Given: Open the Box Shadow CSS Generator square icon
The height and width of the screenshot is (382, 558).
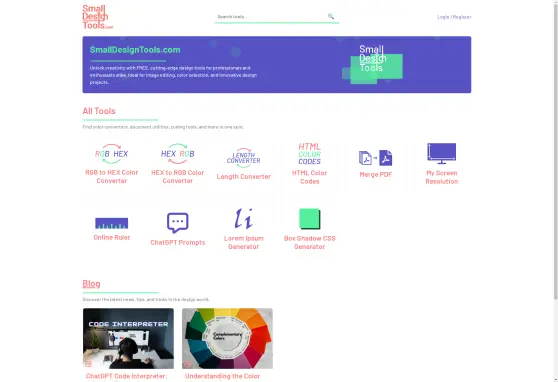Looking at the screenshot, I should coord(310,219).
